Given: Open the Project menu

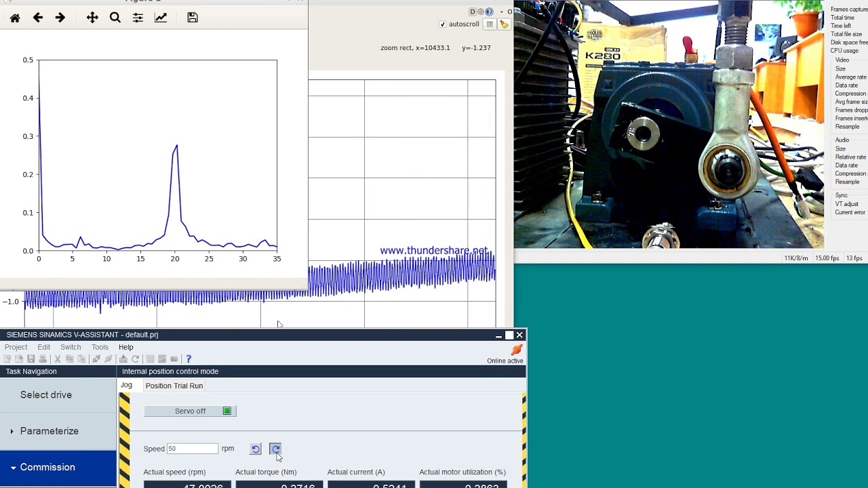Looking at the screenshot, I should click(16, 347).
